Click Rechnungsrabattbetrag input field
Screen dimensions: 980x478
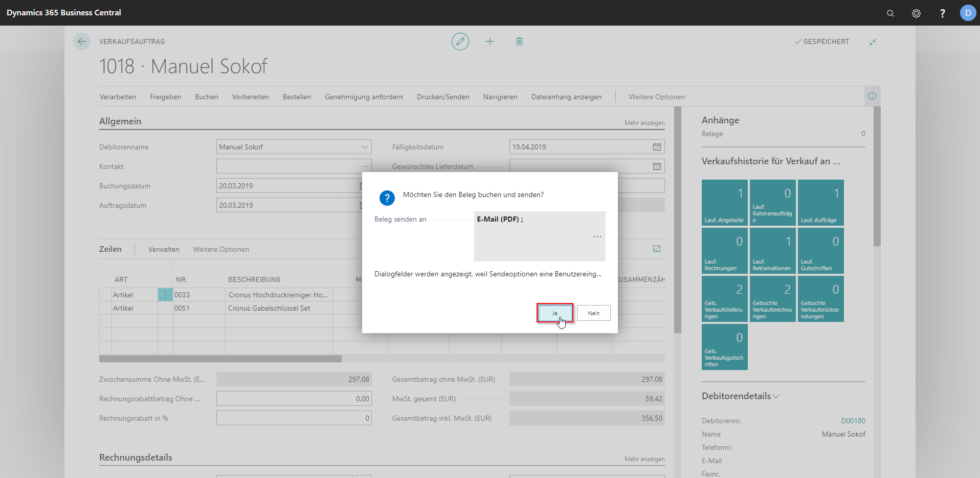(294, 399)
